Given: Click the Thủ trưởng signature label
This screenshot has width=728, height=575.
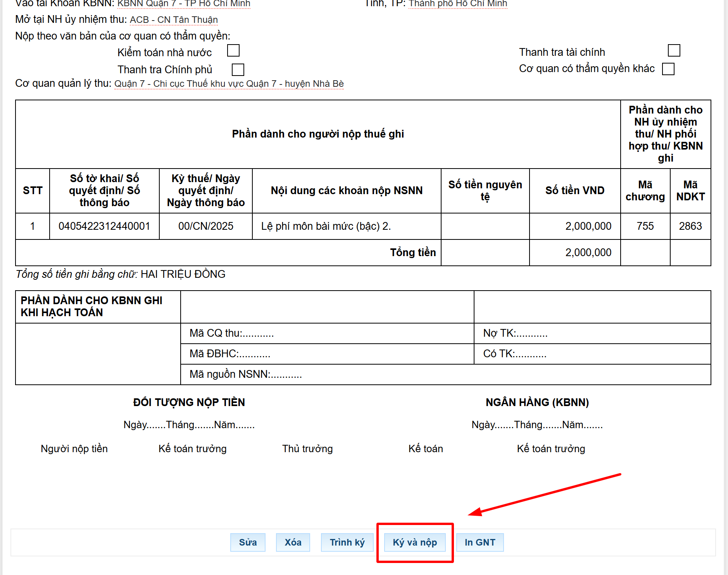Looking at the screenshot, I should [307, 449].
